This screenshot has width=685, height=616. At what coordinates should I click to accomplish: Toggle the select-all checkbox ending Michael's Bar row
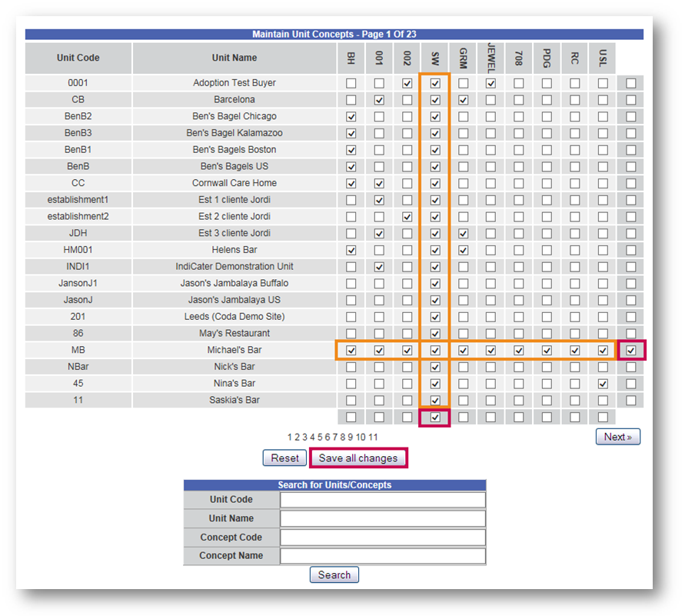point(631,351)
